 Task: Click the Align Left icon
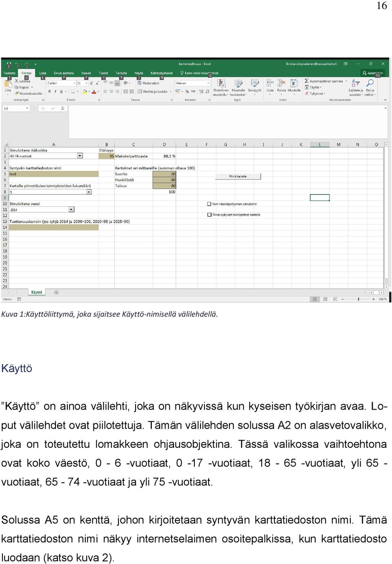pos(105,92)
